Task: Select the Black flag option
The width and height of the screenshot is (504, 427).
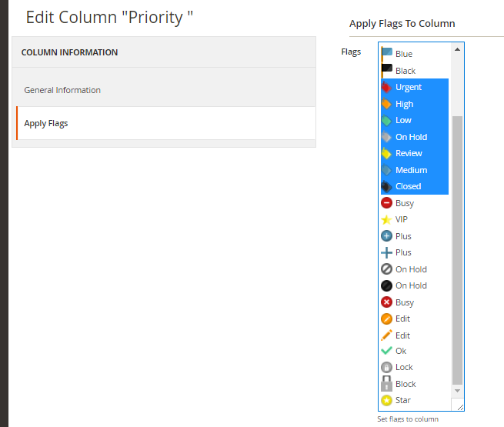Action: pos(405,71)
